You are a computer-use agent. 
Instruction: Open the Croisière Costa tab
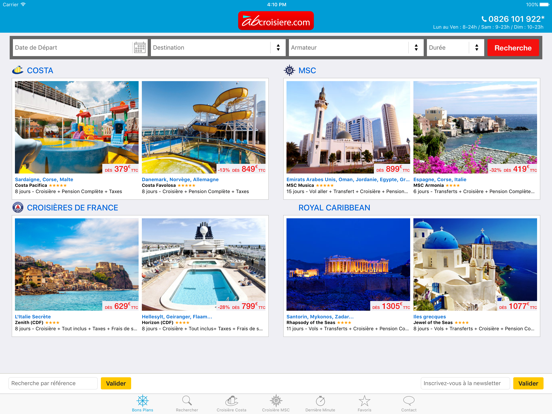pyautogui.click(x=231, y=403)
